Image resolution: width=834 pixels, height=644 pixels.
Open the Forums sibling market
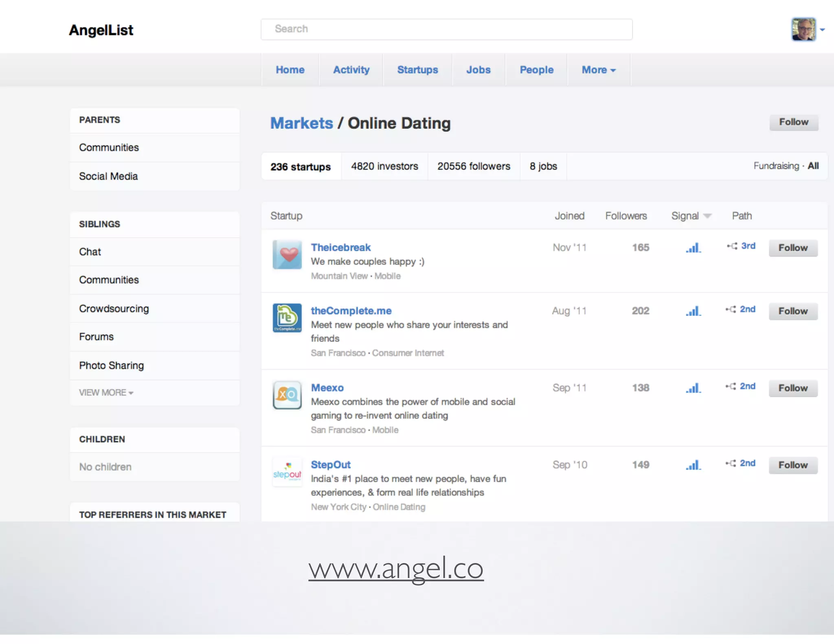tap(155, 337)
